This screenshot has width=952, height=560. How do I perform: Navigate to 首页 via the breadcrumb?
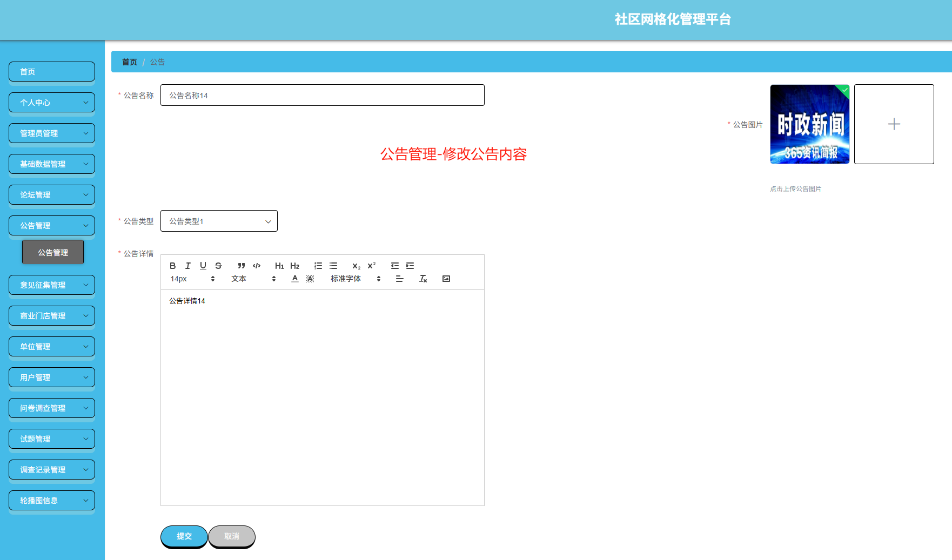click(129, 62)
